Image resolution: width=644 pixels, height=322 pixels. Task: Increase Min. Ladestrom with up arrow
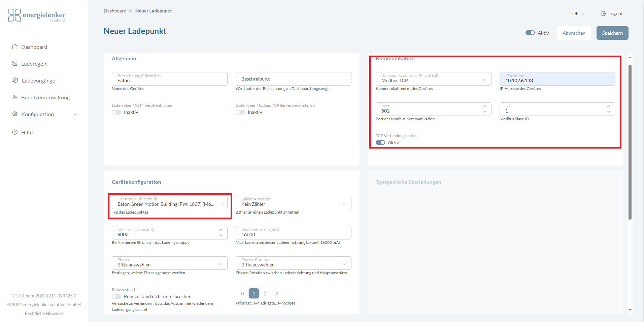point(221,230)
